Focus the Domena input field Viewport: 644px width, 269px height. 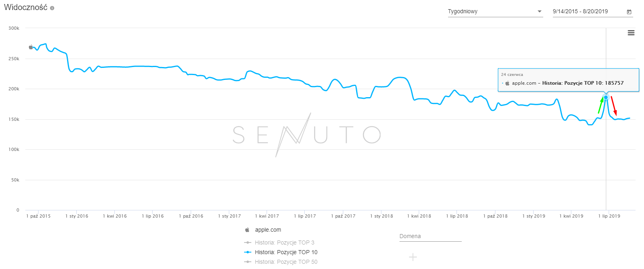click(430, 236)
